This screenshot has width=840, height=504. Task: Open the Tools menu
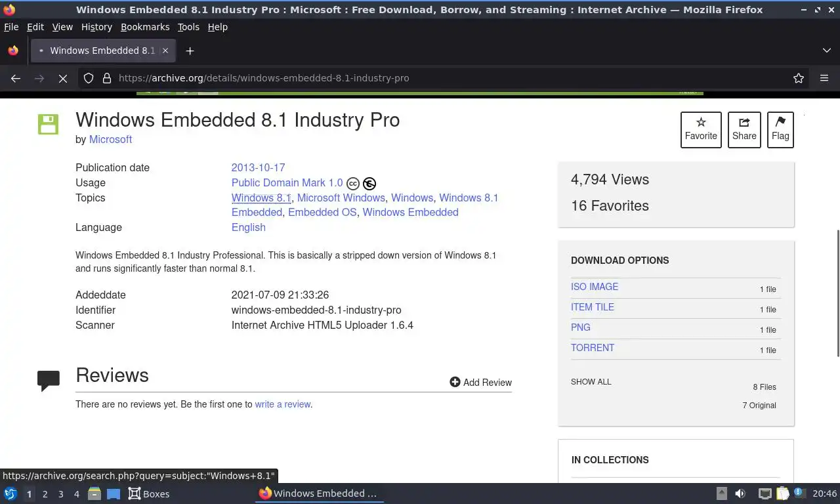tap(188, 27)
